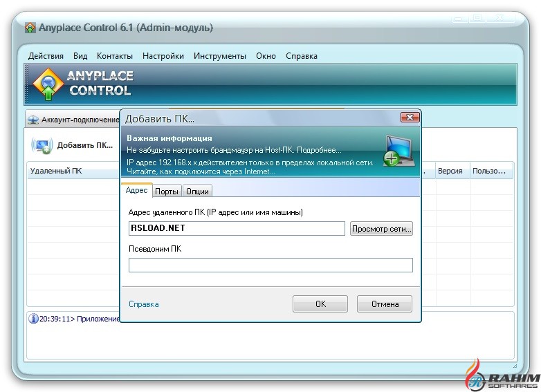
Task: Switch to the Адрес tab
Action: pos(136,190)
